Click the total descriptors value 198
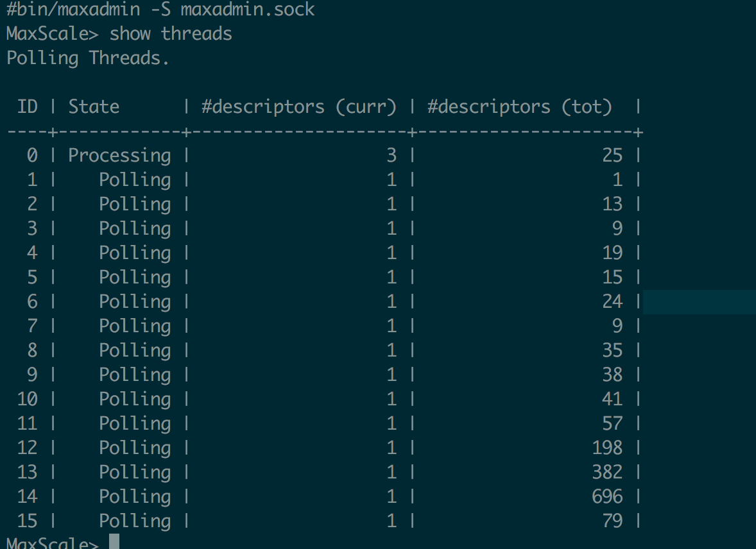756x549 pixels. click(607, 448)
